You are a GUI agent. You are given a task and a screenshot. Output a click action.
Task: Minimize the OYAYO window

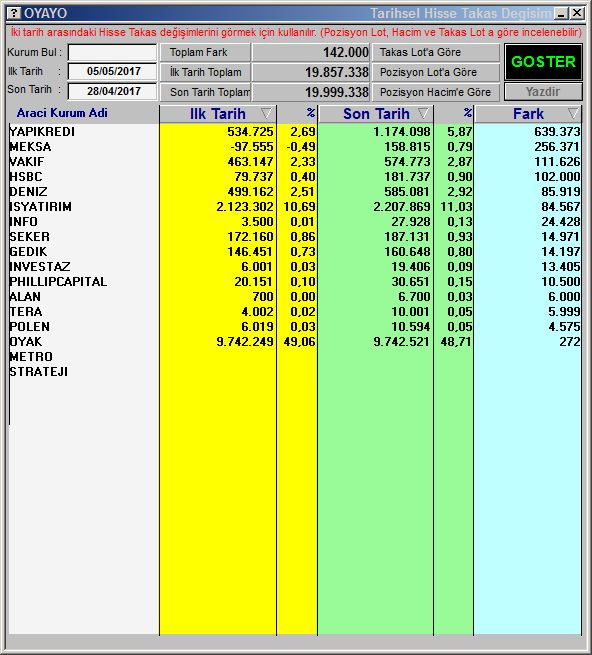(561, 13)
